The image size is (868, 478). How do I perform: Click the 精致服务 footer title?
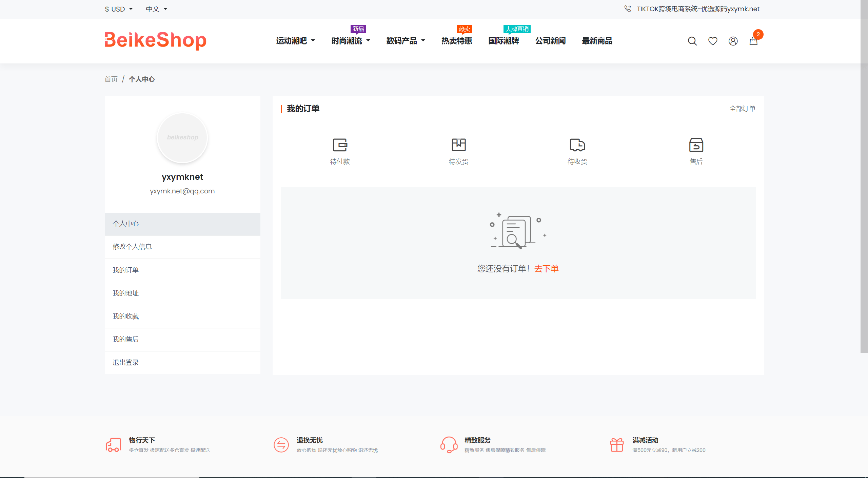click(x=477, y=440)
